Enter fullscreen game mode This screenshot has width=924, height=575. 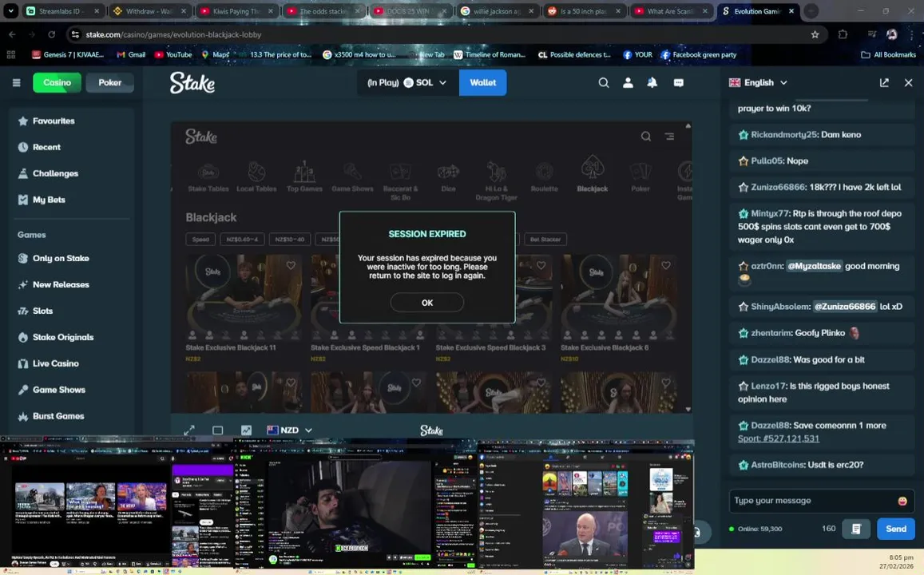pos(189,430)
